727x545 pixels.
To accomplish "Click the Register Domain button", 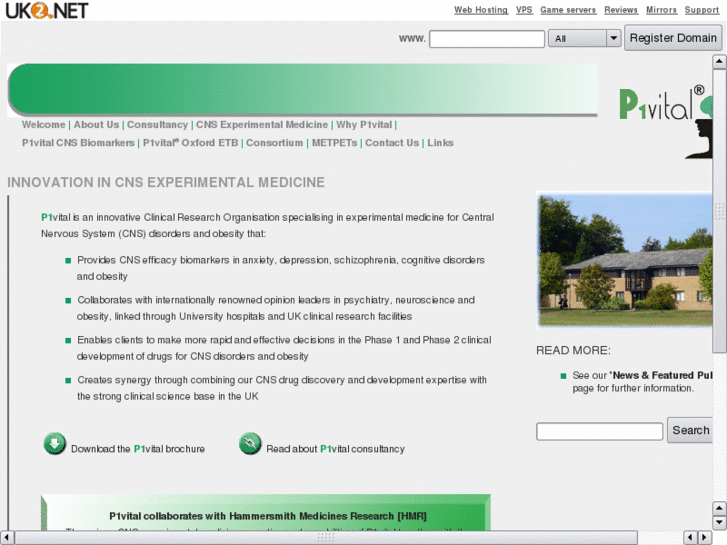I will [x=673, y=38].
